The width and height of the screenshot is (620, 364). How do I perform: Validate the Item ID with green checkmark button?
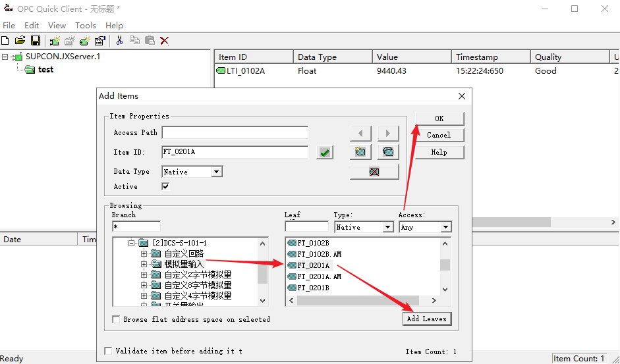(x=325, y=152)
